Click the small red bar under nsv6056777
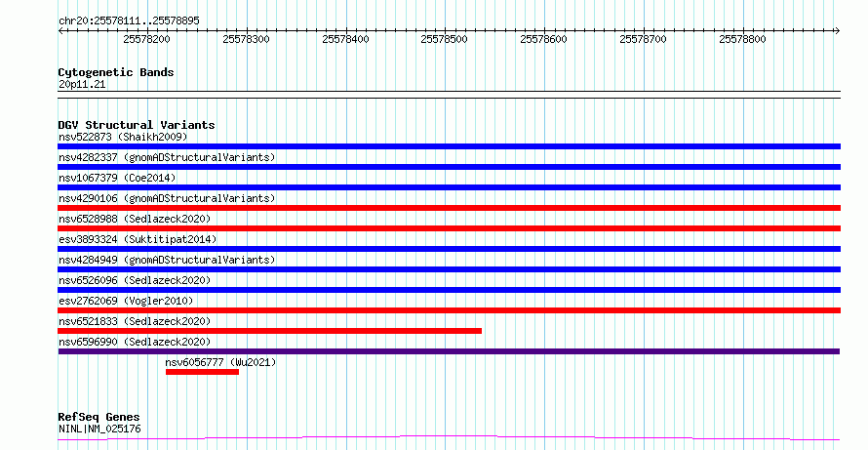 click(x=202, y=372)
